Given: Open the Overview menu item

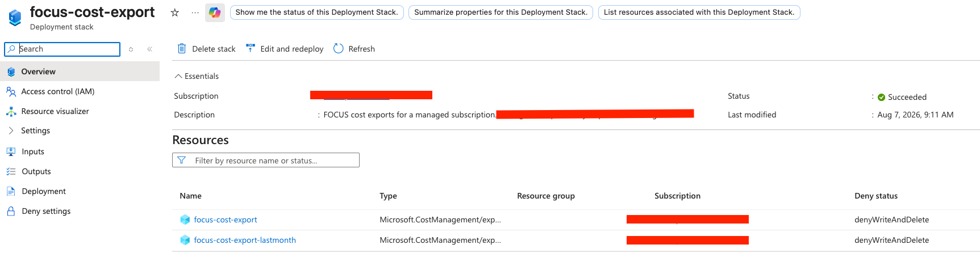Looking at the screenshot, I should [80, 71].
